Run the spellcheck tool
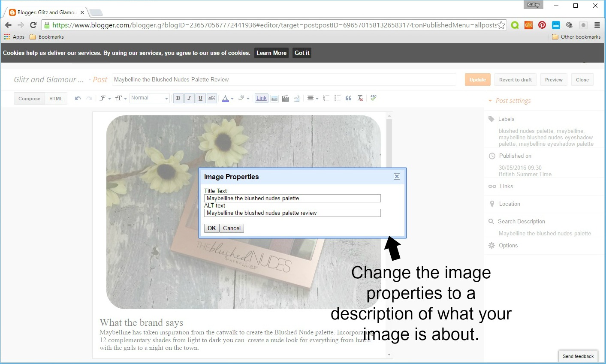Image resolution: width=606 pixels, height=364 pixels. (x=373, y=98)
